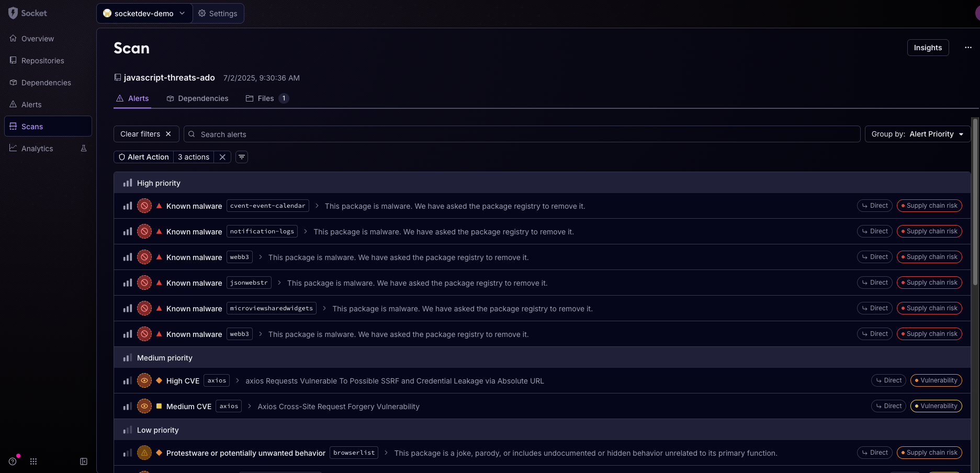The height and width of the screenshot is (473, 980).
Task: Click Supply chain risk badge on notification-logs row
Action: tap(929, 231)
